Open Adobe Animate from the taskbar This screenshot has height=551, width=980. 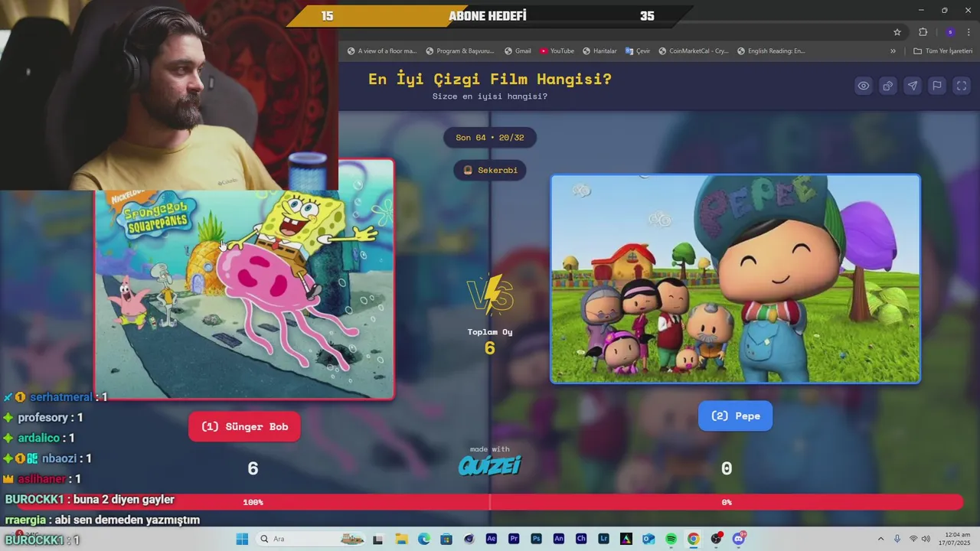click(558, 539)
